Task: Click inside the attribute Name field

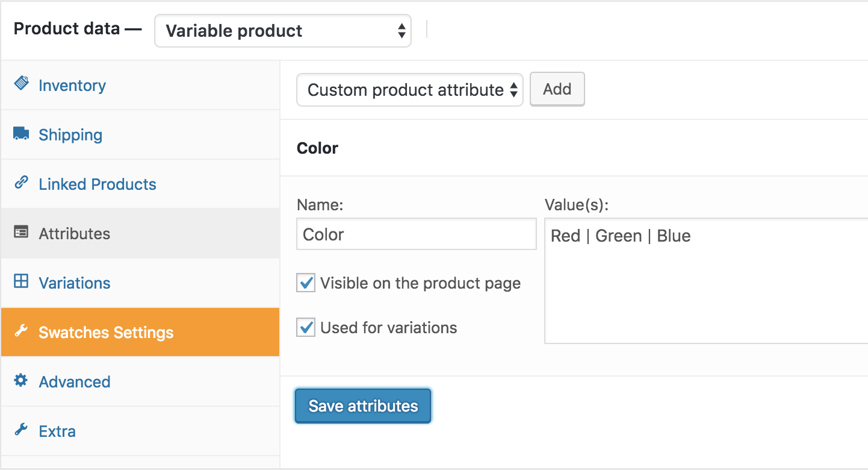Action: pyautogui.click(x=415, y=234)
